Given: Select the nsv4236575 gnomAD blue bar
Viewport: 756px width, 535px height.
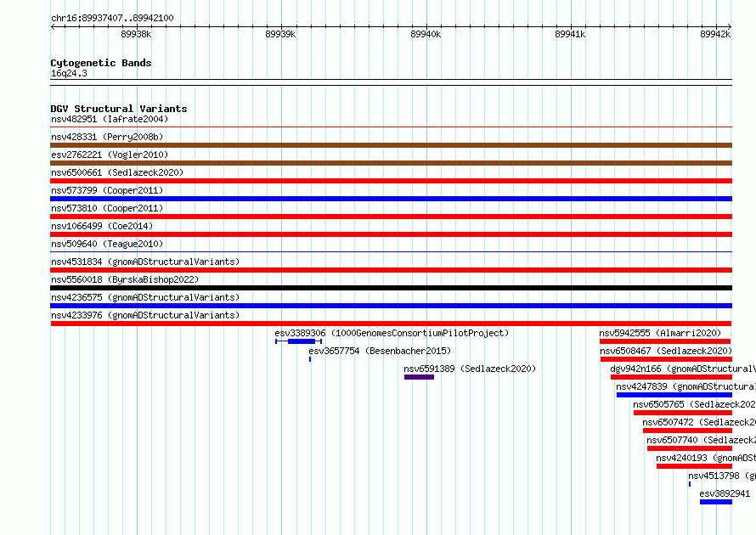Looking at the screenshot, I should click(391, 306).
